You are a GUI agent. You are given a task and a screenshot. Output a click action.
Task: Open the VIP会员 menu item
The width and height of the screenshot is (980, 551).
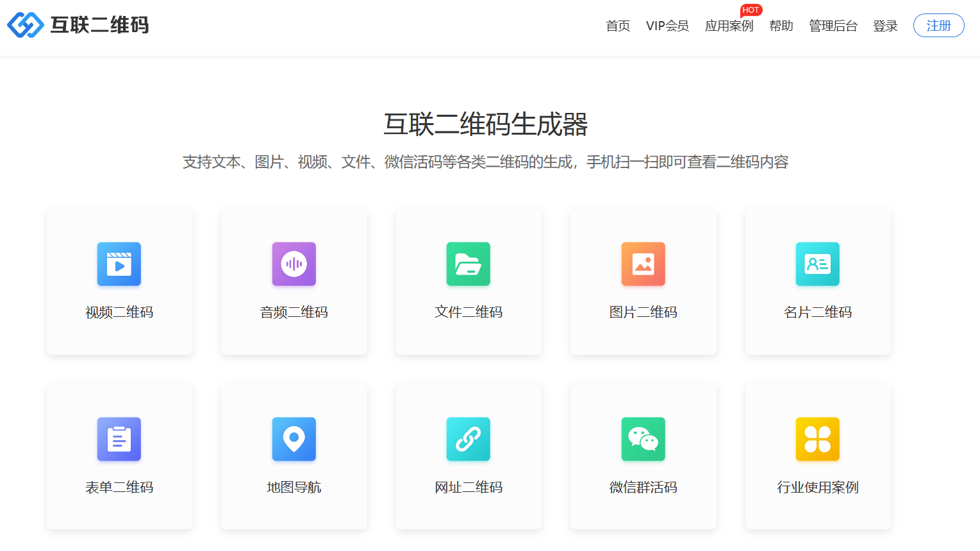667,26
